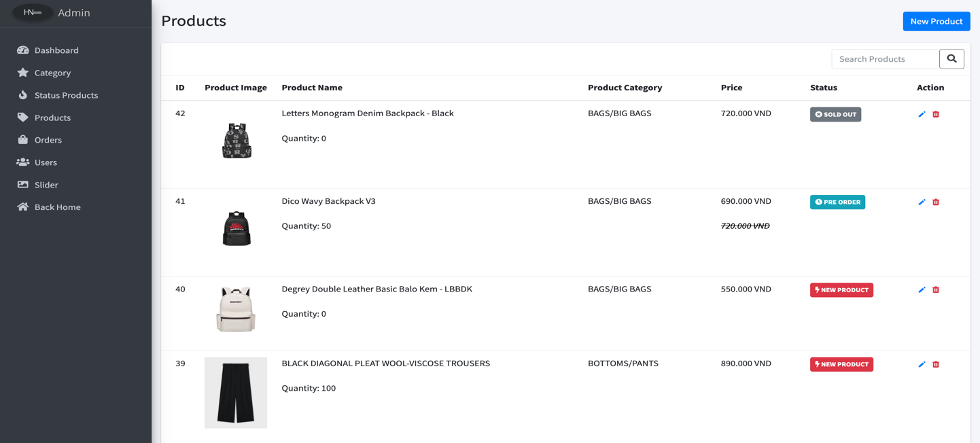Viewport: 980px width, 443px height.
Task: Click the HN logo beside Admin
Action: [33, 13]
